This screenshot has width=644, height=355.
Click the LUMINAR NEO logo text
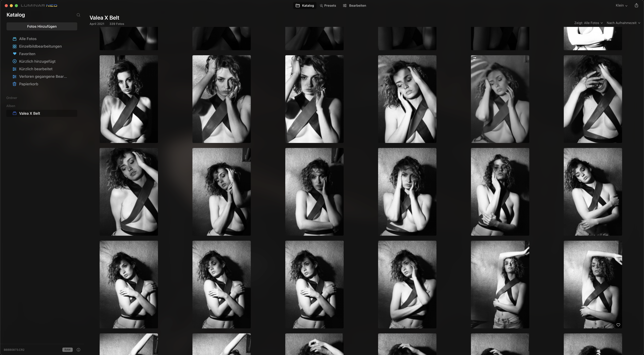click(x=39, y=6)
